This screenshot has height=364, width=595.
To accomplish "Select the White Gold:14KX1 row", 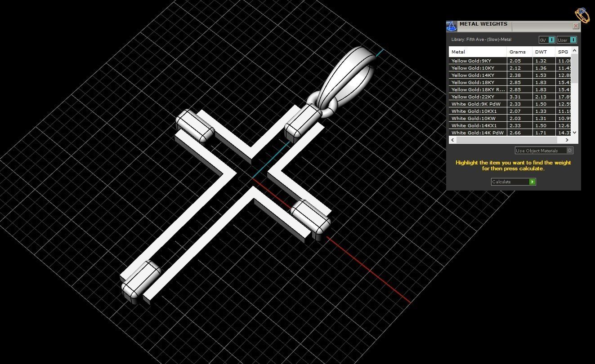I will click(x=510, y=125).
